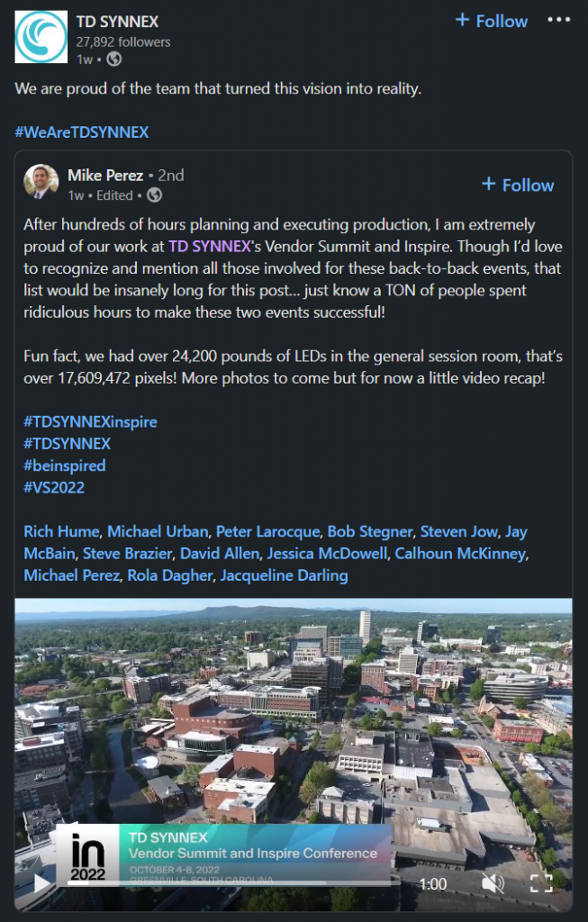Seek along the video progress bar
The image size is (588, 922).
pos(225,883)
